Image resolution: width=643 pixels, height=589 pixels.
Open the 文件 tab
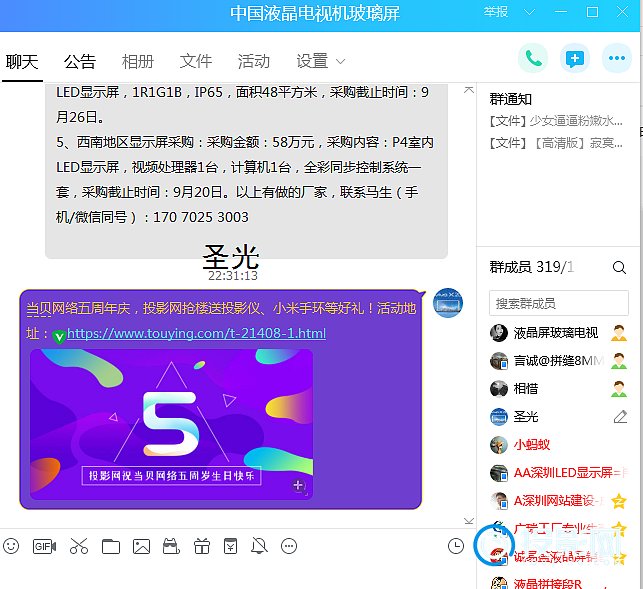(196, 62)
